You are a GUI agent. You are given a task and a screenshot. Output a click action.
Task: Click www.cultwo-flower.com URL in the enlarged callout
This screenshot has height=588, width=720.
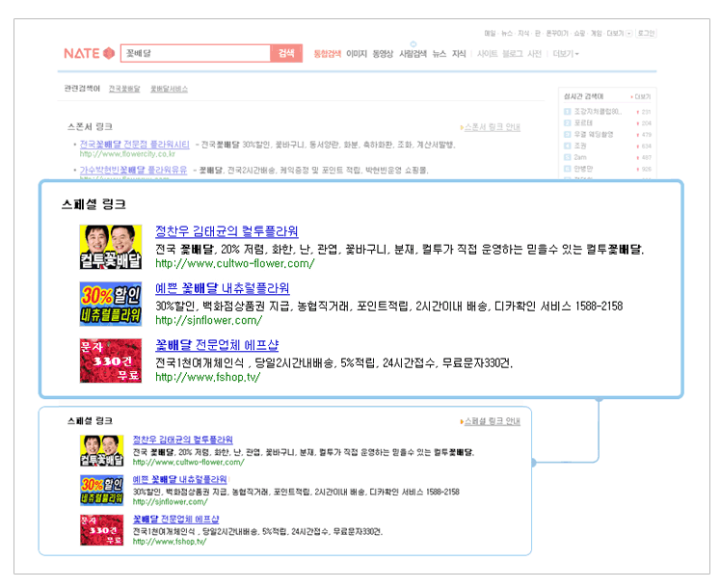(x=234, y=264)
